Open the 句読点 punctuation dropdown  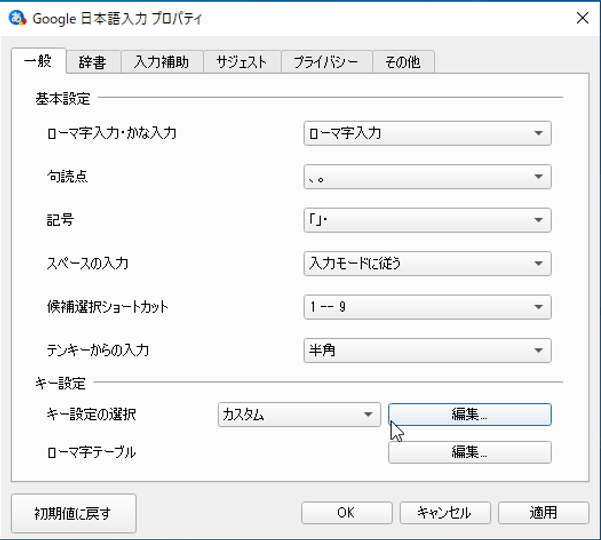pos(427,177)
